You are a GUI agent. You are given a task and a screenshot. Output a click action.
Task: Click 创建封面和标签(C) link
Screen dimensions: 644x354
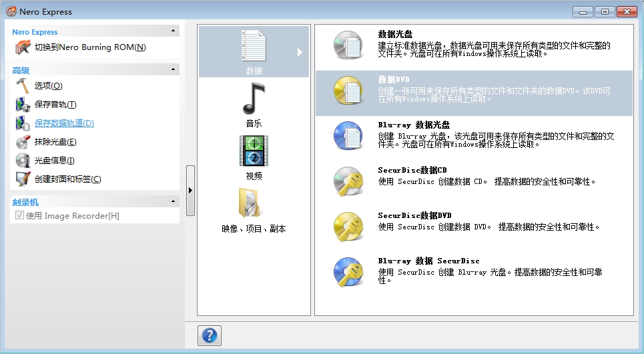tap(68, 179)
